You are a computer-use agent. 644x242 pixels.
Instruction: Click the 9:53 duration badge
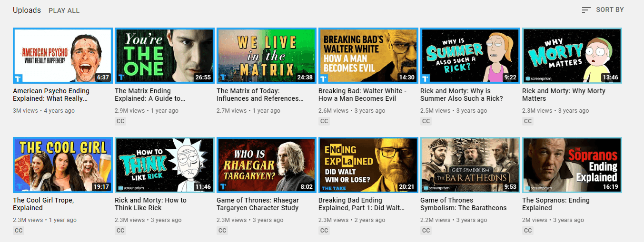510,187
